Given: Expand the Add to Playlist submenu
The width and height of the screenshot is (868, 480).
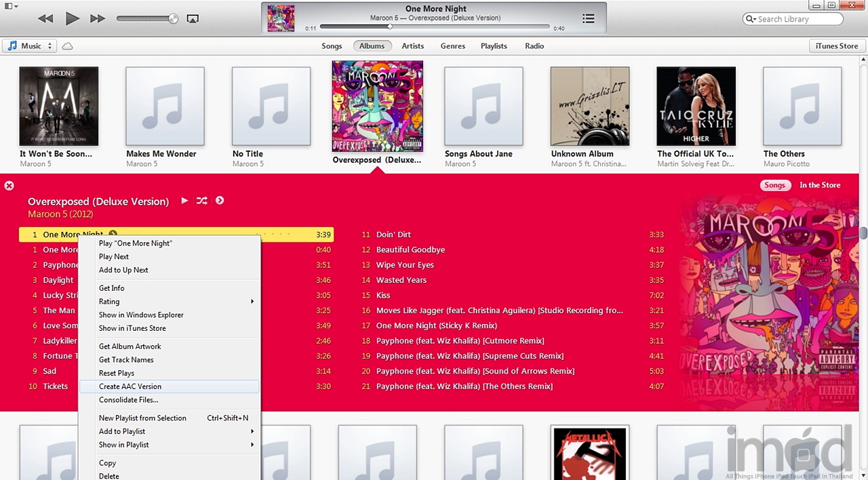Looking at the screenshot, I should click(x=170, y=431).
